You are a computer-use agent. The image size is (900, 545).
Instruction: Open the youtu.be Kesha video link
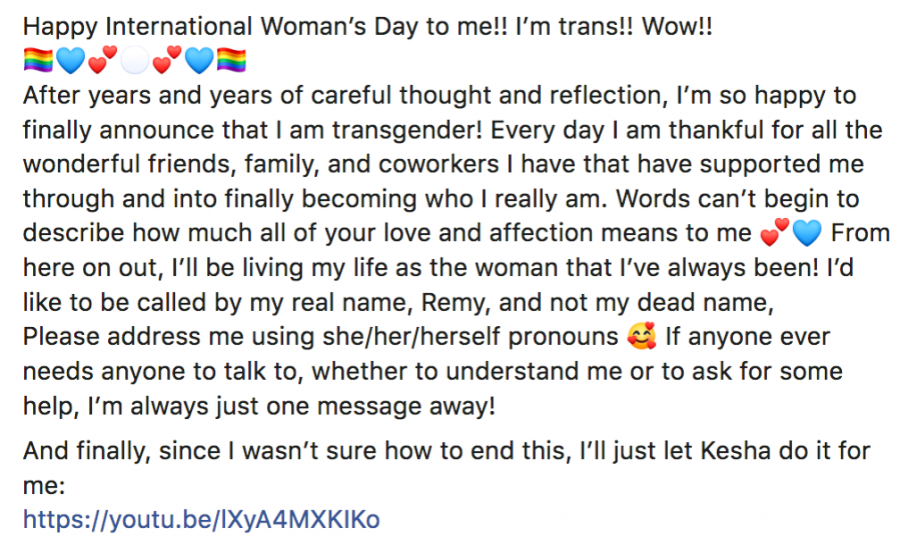tap(201, 519)
